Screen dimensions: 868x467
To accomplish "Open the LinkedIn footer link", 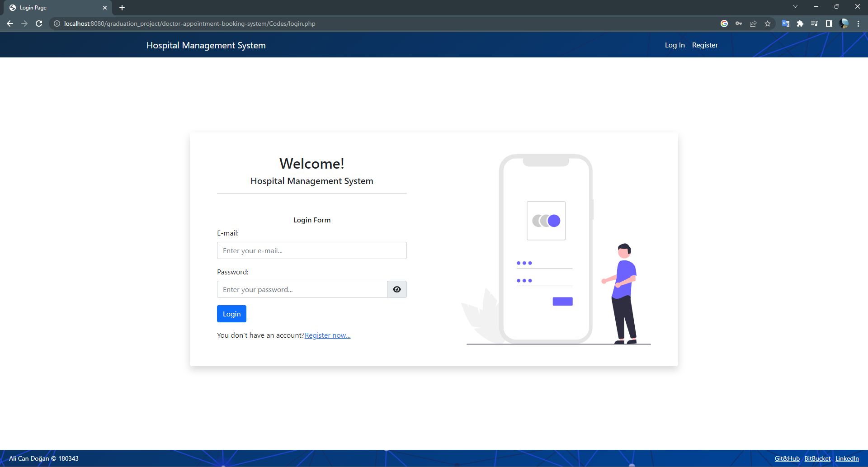I will (x=847, y=458).
